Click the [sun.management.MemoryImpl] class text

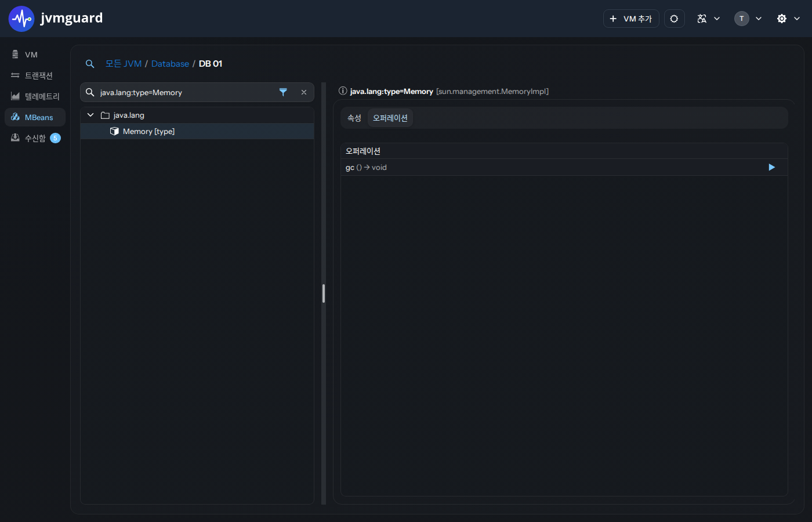tap(492, 92)
